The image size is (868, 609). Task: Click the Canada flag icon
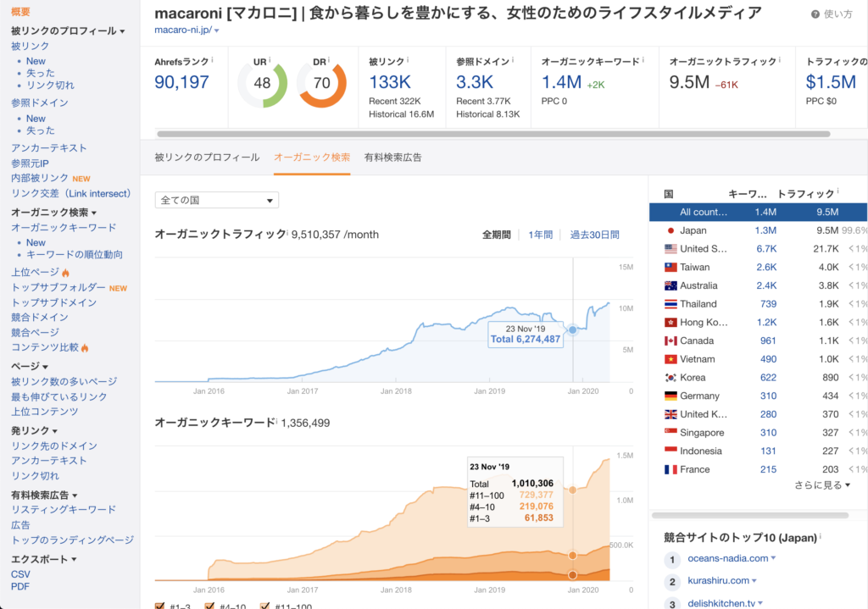pos(670,340)
